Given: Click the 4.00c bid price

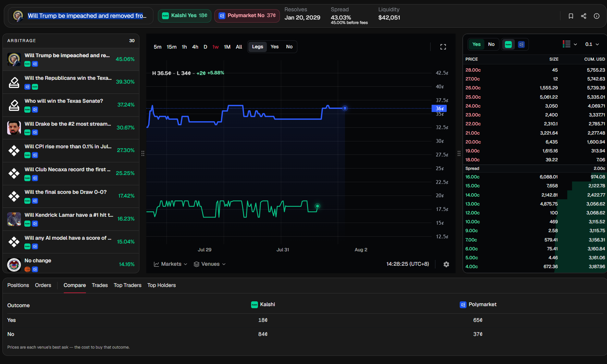Looking at the screenshot, I should [472, 267].
